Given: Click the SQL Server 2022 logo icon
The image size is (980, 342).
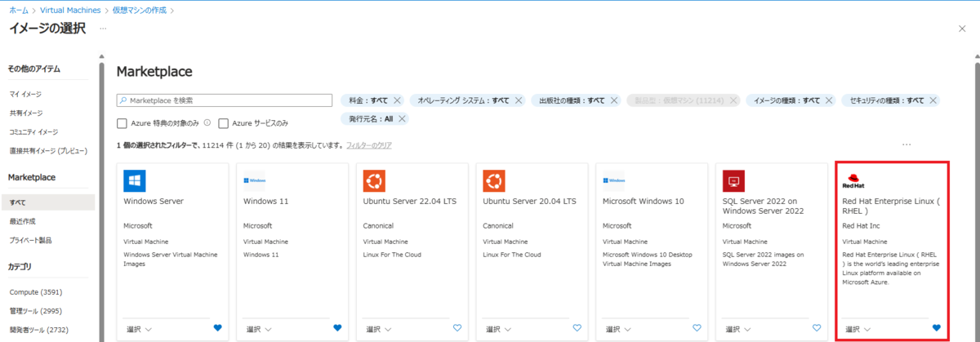Looking at the screenshot, I should (733, 180).
